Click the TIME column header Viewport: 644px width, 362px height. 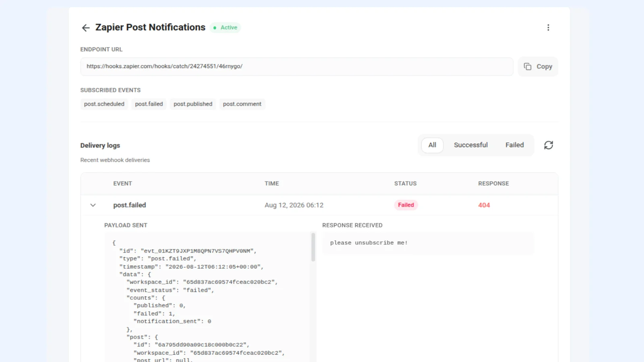[272, 183]
